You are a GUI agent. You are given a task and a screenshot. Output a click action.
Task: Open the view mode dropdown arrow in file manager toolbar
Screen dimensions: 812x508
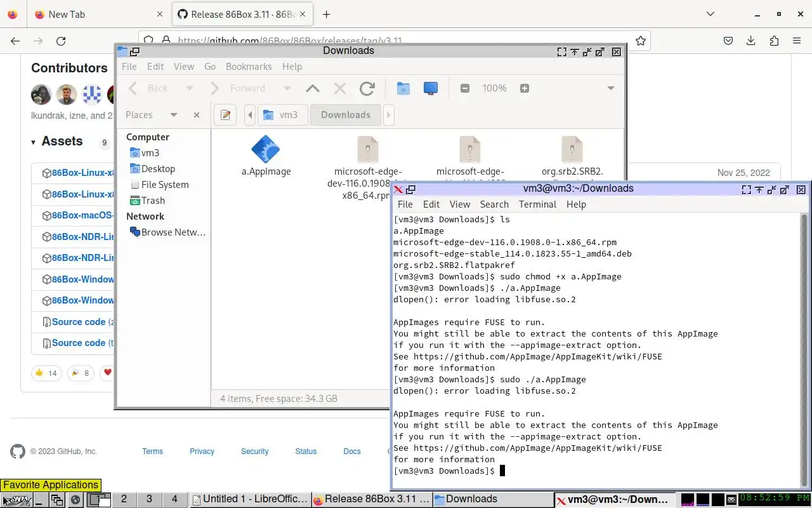click(611, 88)
